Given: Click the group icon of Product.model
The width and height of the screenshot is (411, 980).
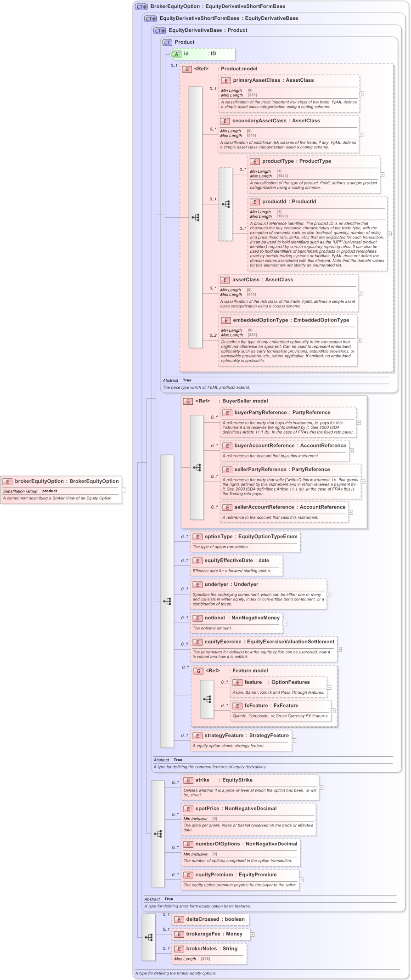Looking at the screenshot, I should (187, 69).
